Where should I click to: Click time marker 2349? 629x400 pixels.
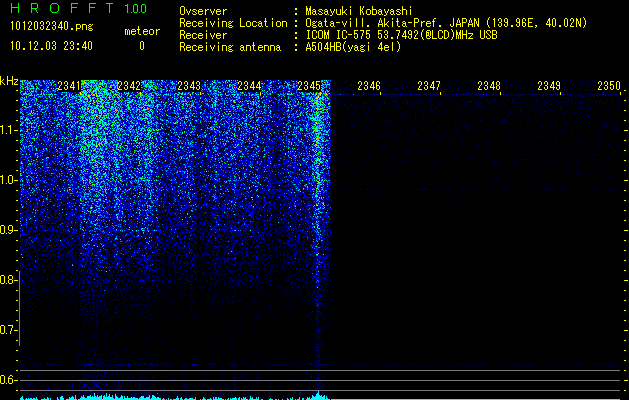click(x=549, y=86)
